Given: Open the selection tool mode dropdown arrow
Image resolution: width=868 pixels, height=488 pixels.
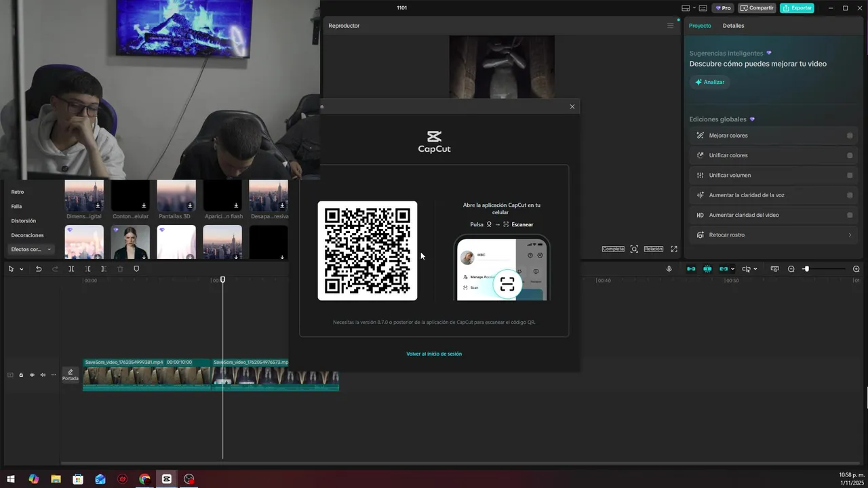Looking at the screenshot, I should click(x=21, y=269).
